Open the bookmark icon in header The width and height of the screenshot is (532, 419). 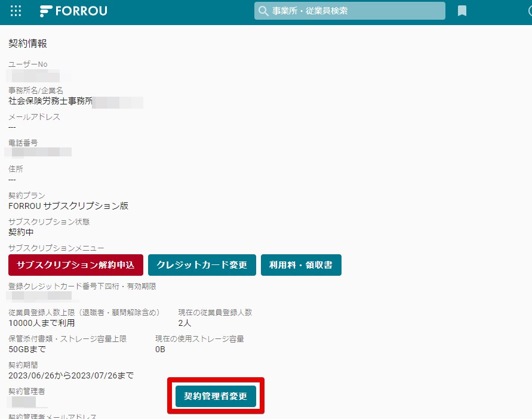click(x=462, y=11)
